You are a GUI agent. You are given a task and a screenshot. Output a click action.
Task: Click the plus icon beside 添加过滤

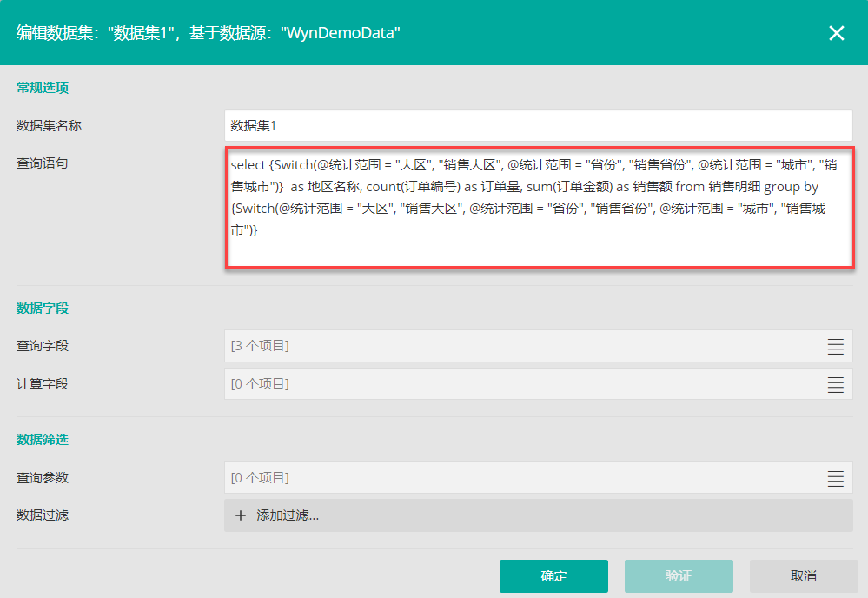pyautogui.click(x=241, y=515)
